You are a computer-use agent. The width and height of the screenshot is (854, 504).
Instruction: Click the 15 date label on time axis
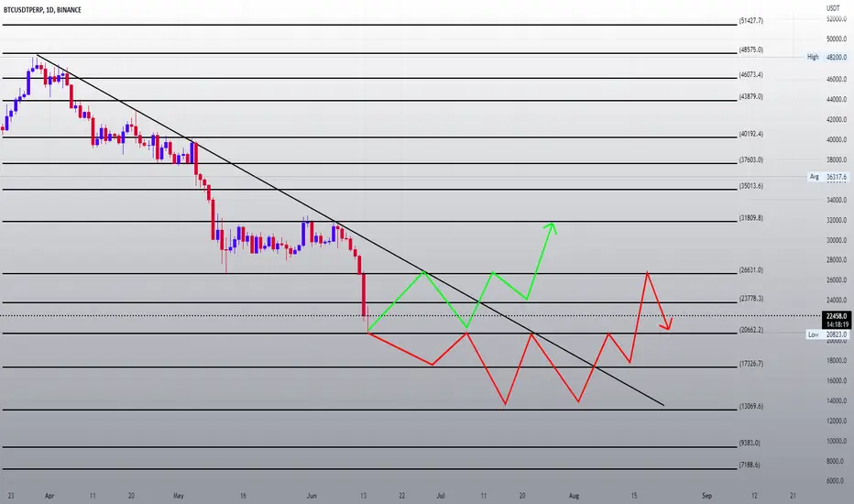tap(634, 496)
